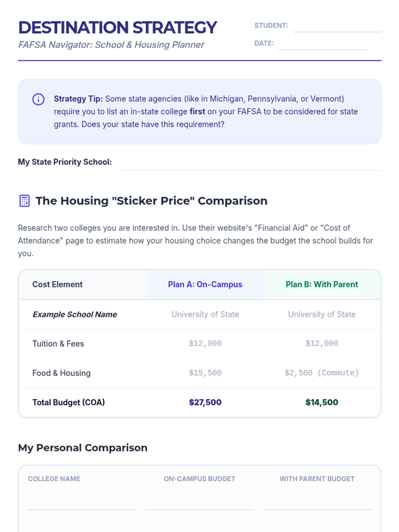This screenshot has width=399, height=532.
Task: Select the $15,500 on-campus housing value
Action: (x=205, y=373)
